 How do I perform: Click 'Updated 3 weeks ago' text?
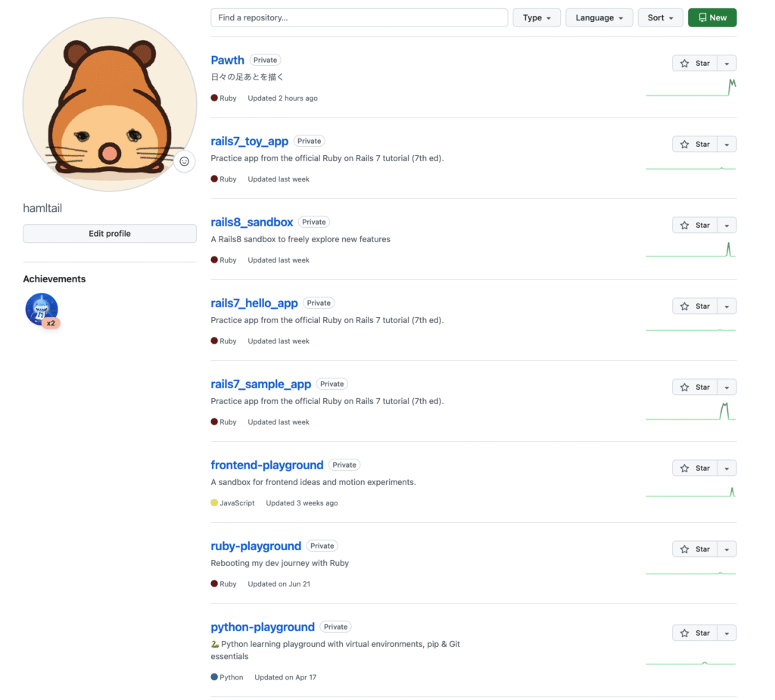click(x=302, y=503)
